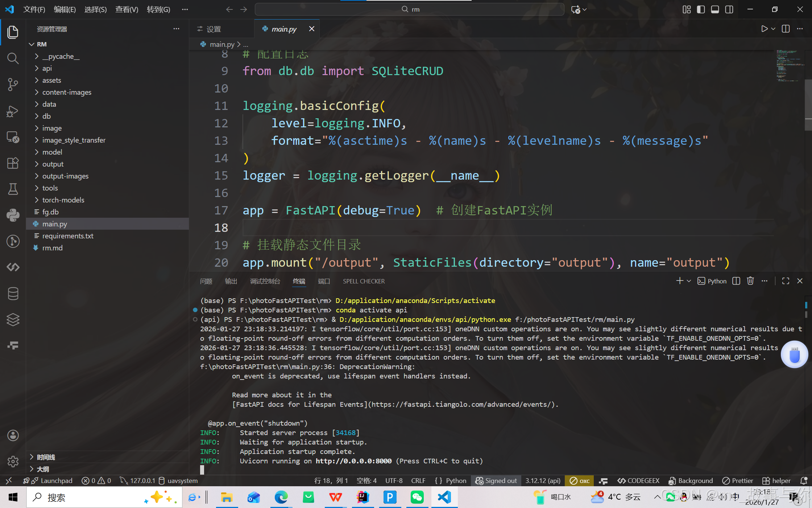The height and width of the screenshot is (508, 812).
Task: Click Python interpreter 3.12.12 (api) status
Action: (543, 481)
